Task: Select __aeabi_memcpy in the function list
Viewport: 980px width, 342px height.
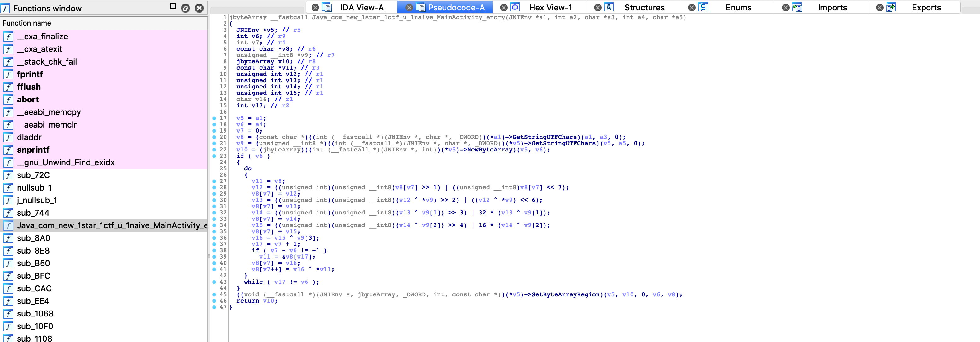Action: click(x=103, y=112)
